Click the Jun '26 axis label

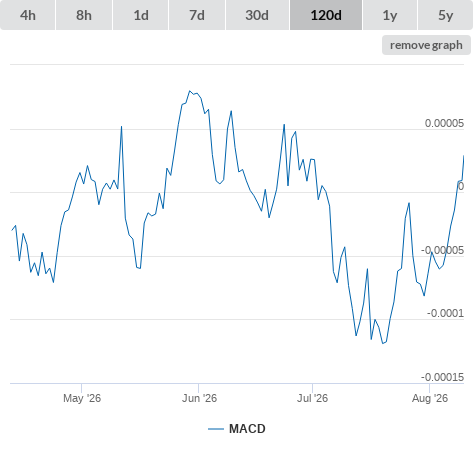point(199,398)
